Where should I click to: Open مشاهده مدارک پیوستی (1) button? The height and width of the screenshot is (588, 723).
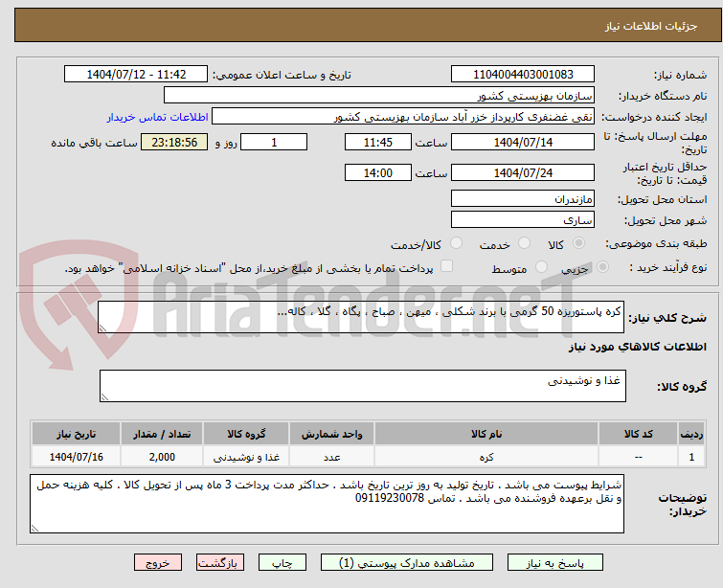click(407, 563)
